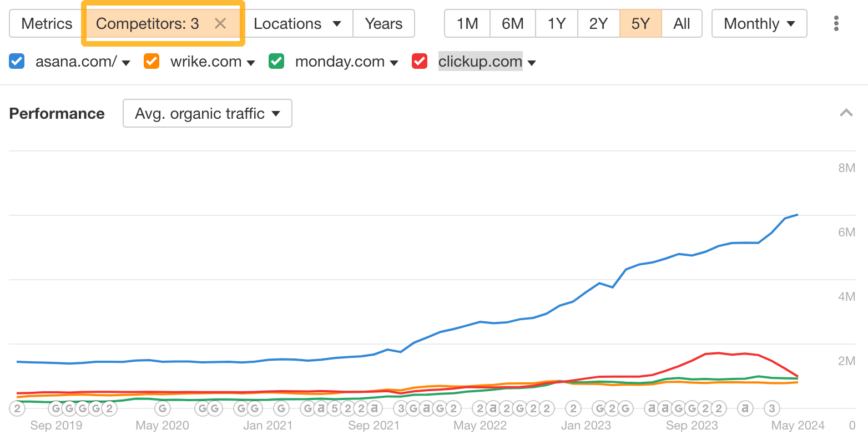This screenshot has height=445, width=868.
Task: Switch to the All time range
Action: tap(682, 23)
